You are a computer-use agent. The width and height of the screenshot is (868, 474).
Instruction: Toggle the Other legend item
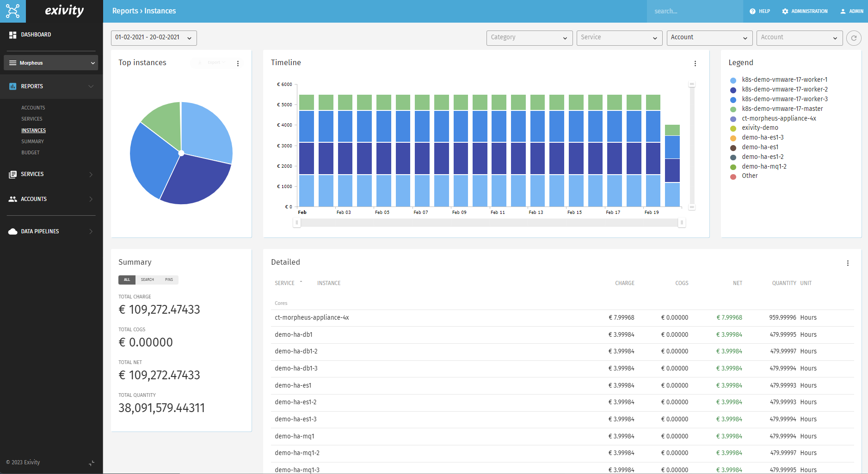(x=744, y=176)
